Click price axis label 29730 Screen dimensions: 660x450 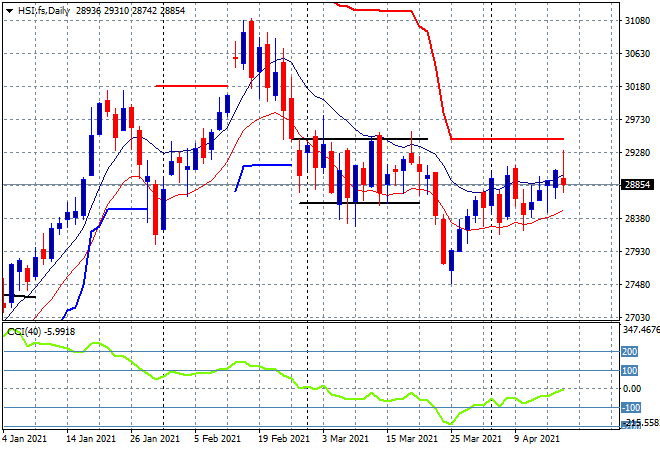638,120
